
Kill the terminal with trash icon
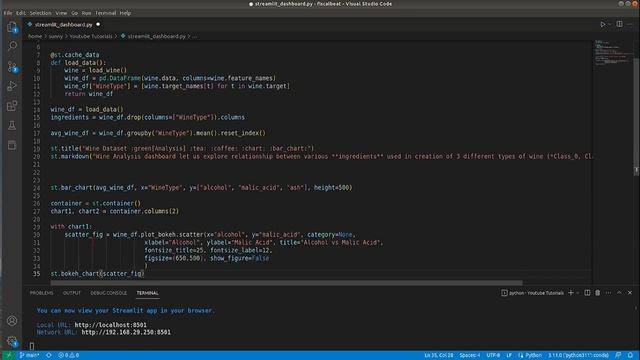coord(598,293)
